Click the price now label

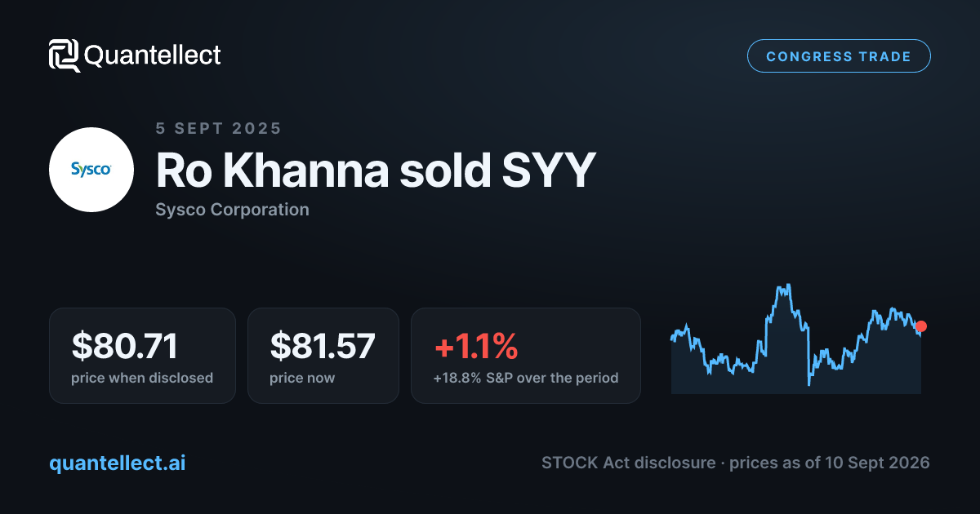[302, 378]
